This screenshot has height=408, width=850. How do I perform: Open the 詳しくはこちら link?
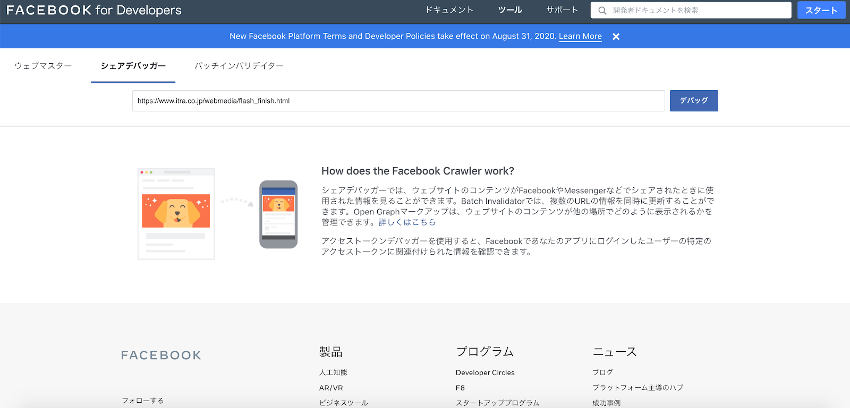pos(407,222)
